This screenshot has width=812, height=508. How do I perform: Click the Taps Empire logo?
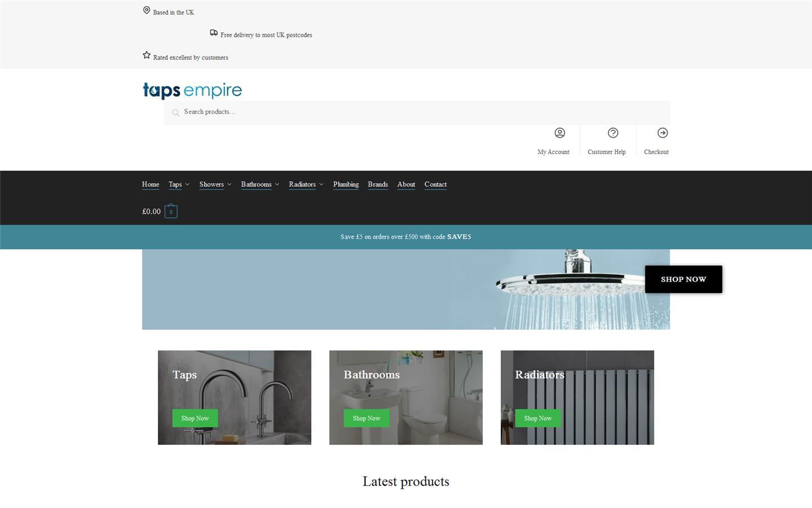[192, 90]
